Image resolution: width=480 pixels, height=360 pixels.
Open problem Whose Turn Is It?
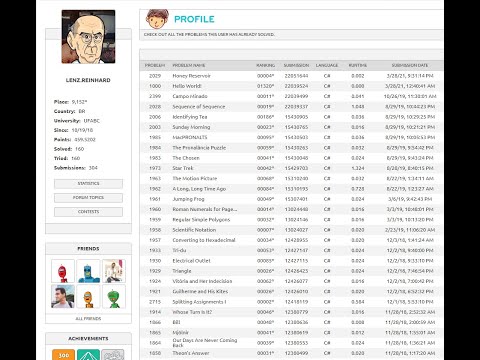pos(192,312)
